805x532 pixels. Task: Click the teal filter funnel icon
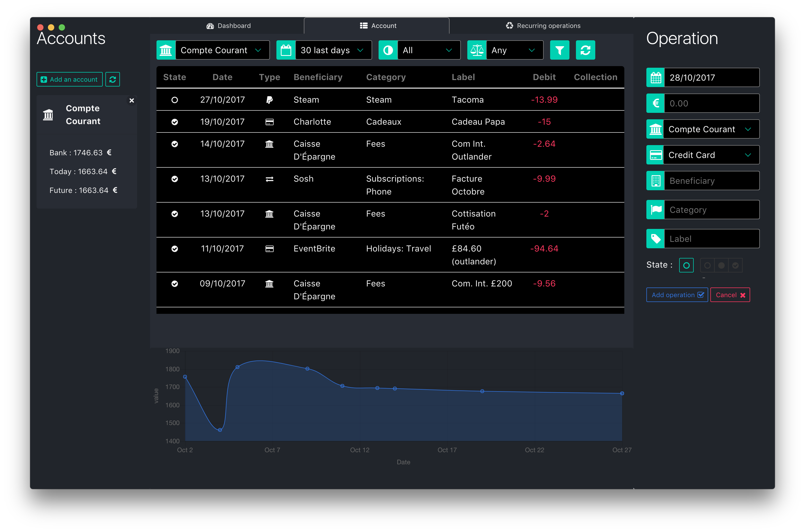point(559,50)
